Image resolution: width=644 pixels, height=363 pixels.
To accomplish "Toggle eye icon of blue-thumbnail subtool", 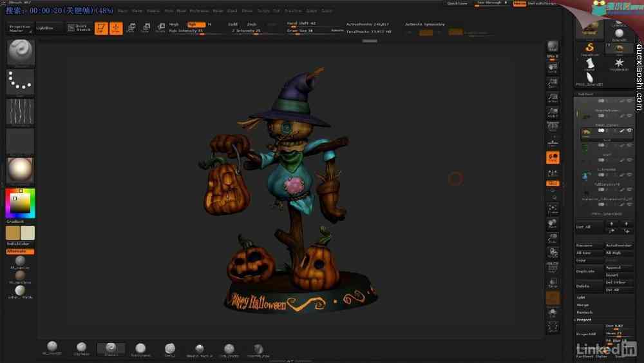I will pos(629,175).
